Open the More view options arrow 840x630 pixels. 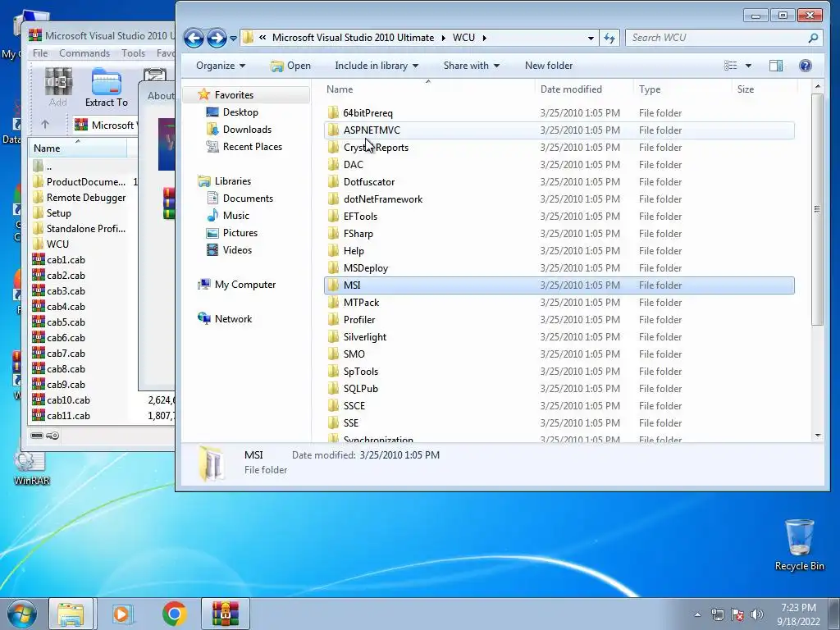tap(748, 66)
